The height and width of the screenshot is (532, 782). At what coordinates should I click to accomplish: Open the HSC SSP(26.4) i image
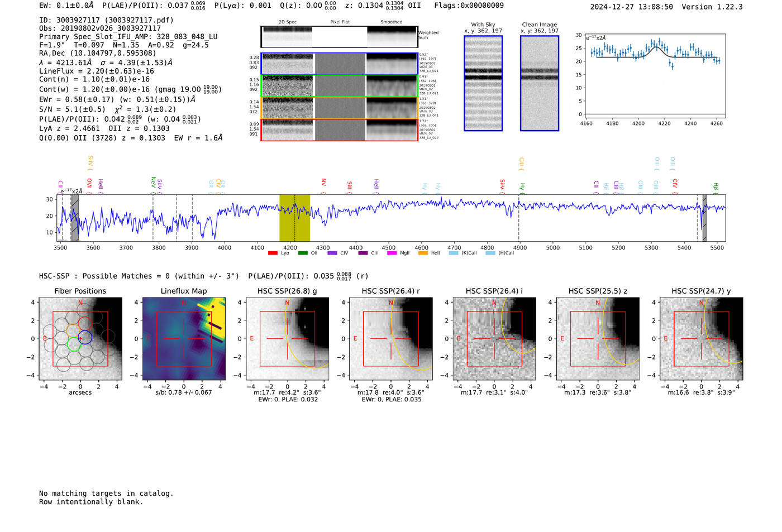click(494, 338)
